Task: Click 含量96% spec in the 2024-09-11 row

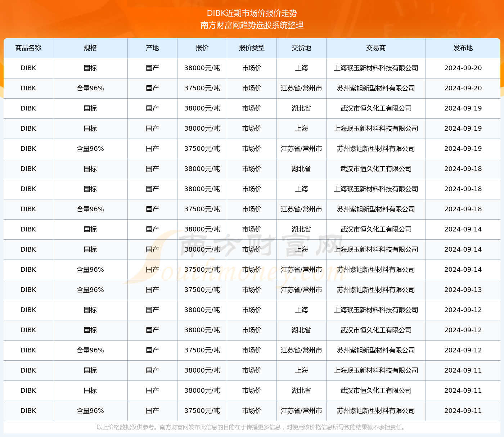Action: coord(90,411)
